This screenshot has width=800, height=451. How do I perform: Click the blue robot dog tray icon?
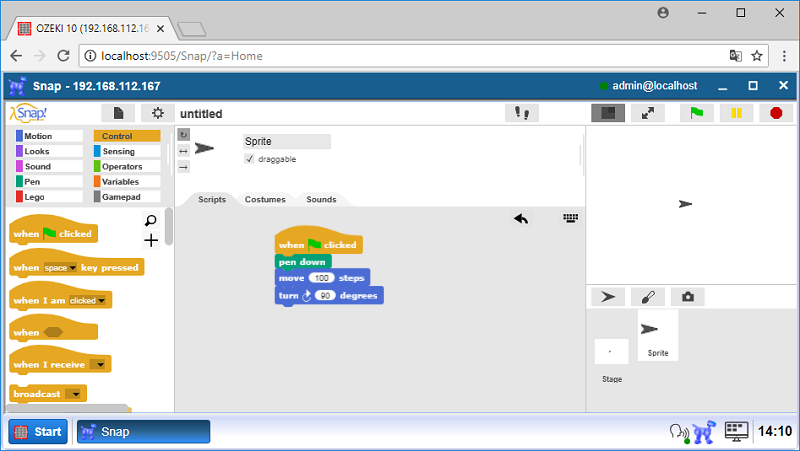(x=704, y=432)
